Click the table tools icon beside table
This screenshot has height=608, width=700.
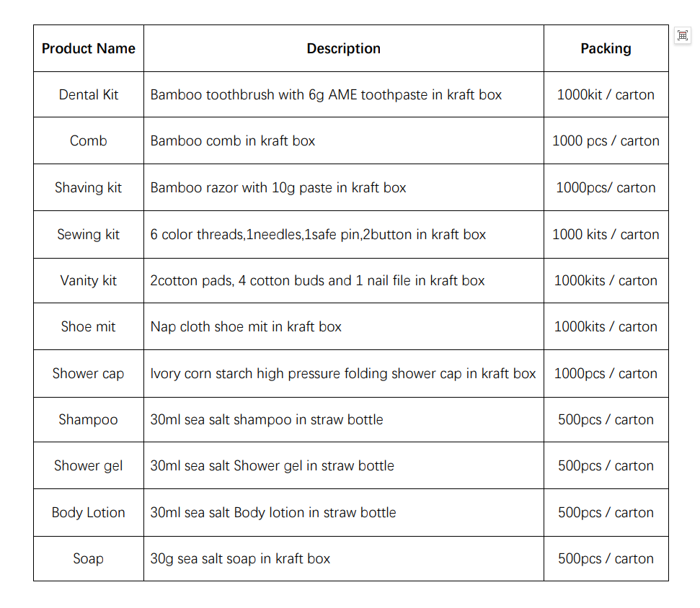click(x=682, y=36)
